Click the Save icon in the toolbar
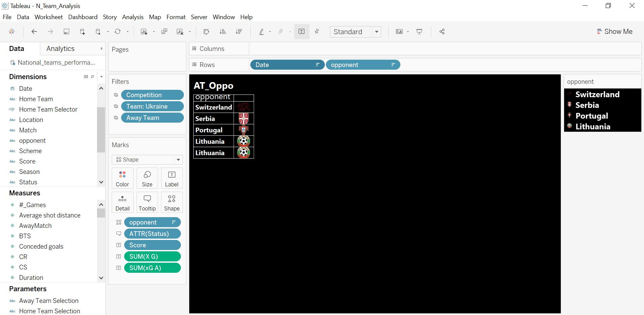Viewport: 644px width, 315px height. point(66,31)
